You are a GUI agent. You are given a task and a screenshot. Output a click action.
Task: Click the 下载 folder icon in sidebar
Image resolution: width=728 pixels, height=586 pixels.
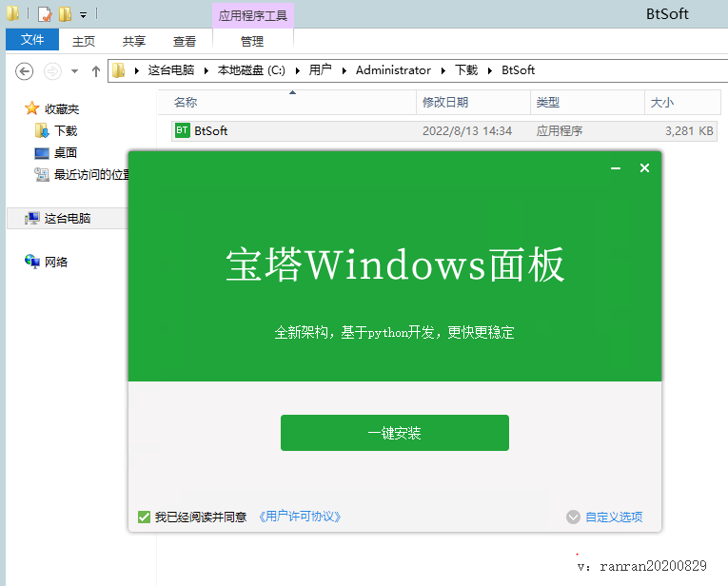pos(42,130)
